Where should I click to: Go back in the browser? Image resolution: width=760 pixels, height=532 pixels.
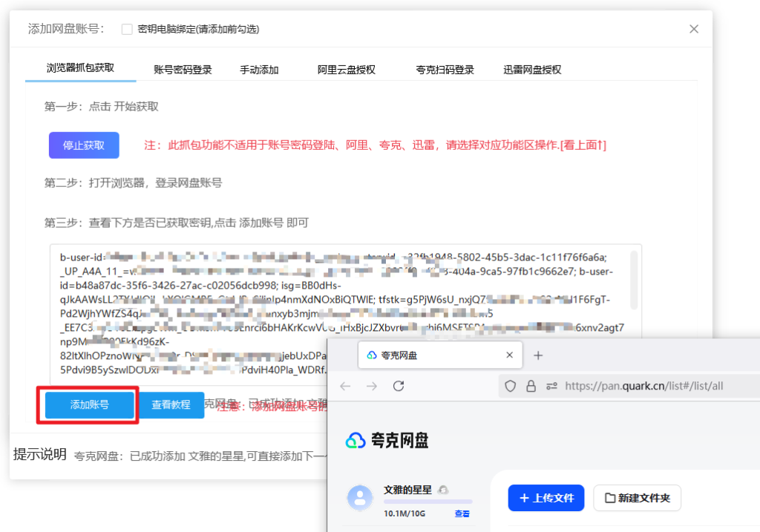(345, 386)
